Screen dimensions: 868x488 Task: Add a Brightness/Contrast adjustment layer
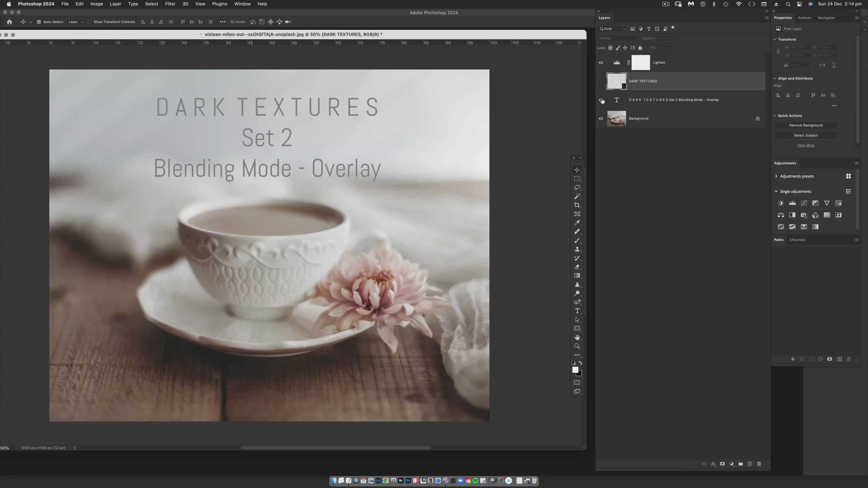point(781,203)
